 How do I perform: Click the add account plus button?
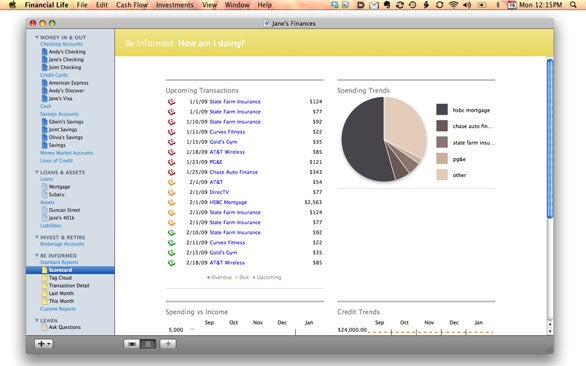click(x=43, y=344)
